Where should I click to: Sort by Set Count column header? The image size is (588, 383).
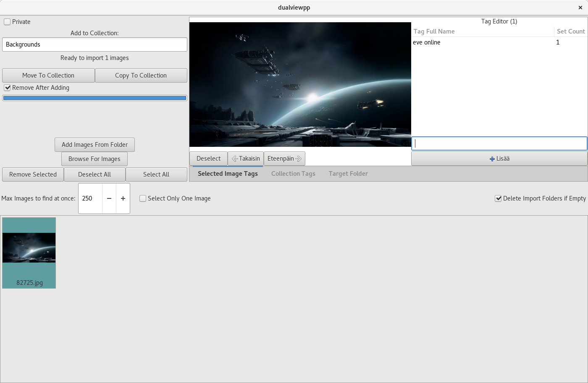click(571, 31)
